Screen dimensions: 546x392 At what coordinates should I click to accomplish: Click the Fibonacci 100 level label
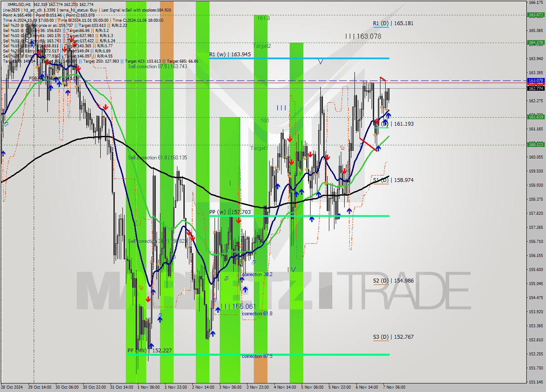click(265, 121)
